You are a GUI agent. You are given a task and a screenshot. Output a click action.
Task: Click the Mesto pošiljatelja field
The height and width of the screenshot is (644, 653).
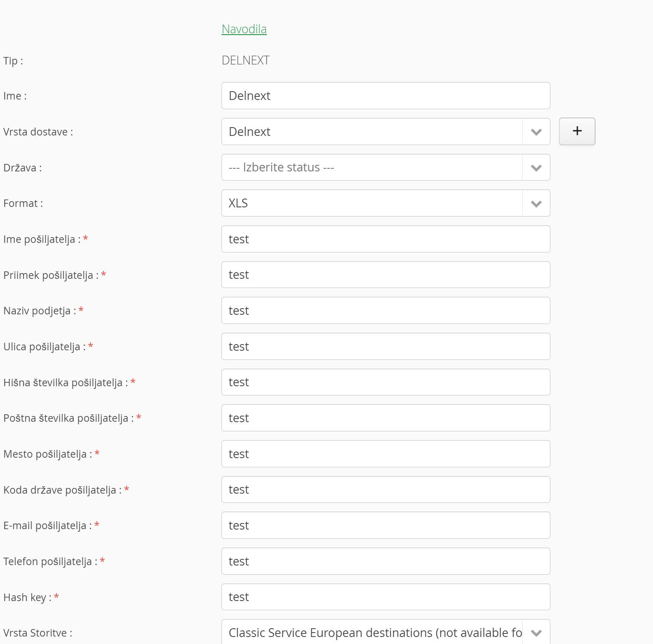pos(386,454)
